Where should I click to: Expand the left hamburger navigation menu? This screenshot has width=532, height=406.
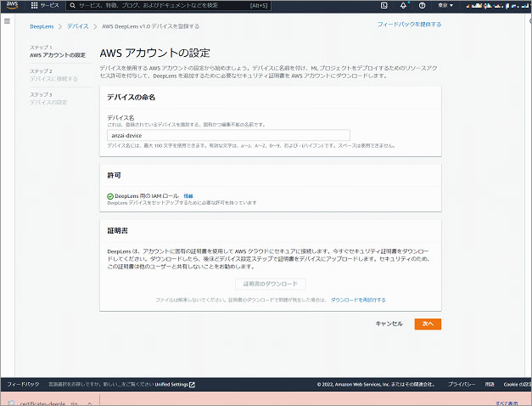(x=7, y=21)
